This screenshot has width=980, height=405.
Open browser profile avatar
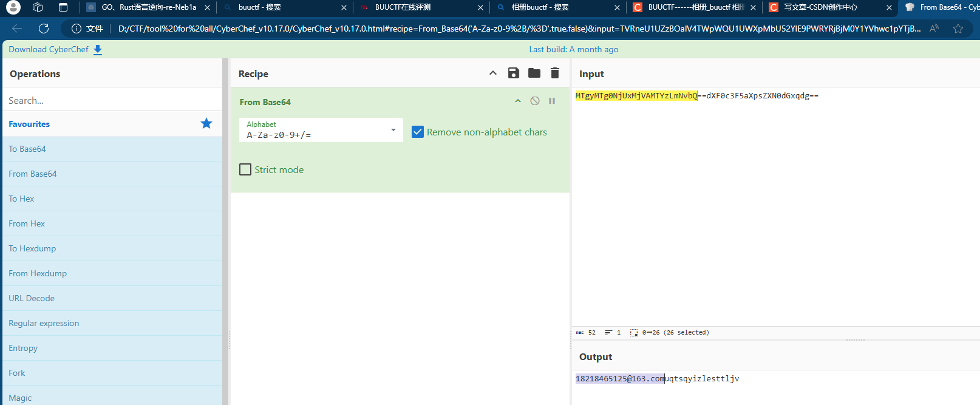[x=13, y=7]
